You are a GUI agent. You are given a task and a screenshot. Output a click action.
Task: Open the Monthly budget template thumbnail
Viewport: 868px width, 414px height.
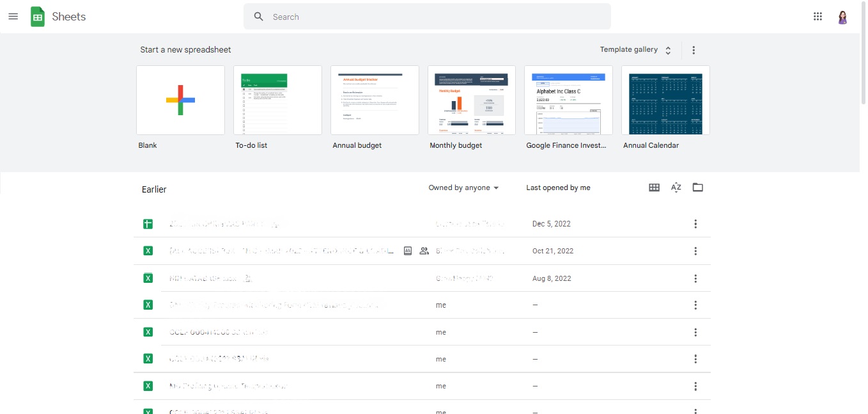[x=472, y=100]
